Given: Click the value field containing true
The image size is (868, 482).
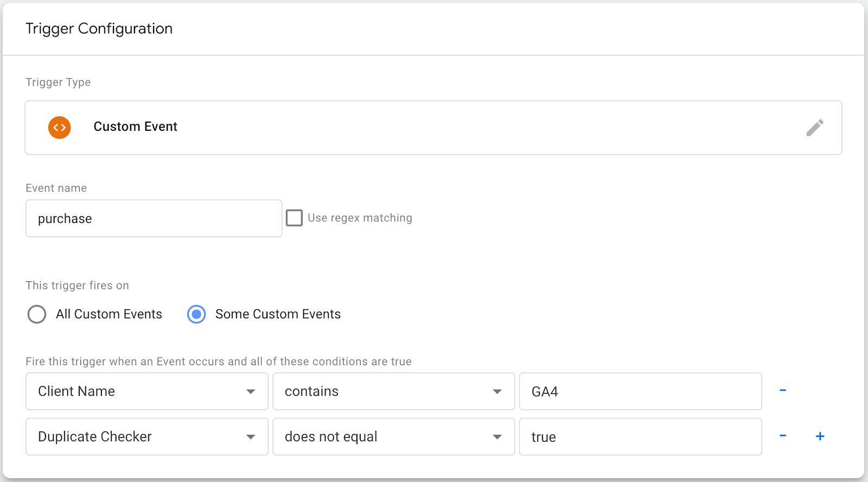Looking at the screenshot, I should point(640,436).
